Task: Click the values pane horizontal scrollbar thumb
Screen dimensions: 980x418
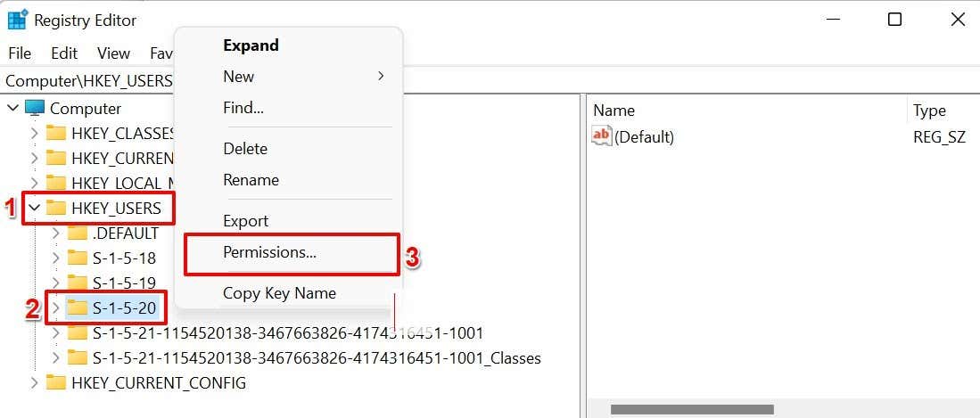Action: (692, 410)
